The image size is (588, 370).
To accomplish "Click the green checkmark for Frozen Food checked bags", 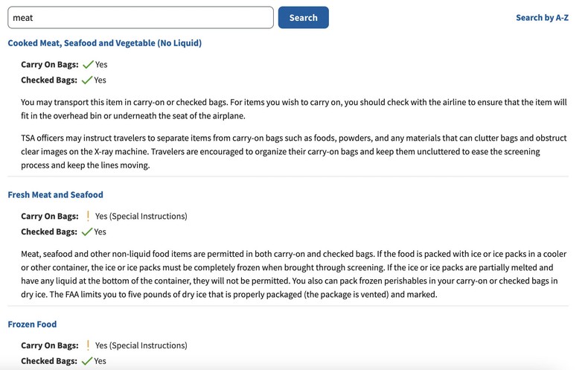I will (87, 361).
